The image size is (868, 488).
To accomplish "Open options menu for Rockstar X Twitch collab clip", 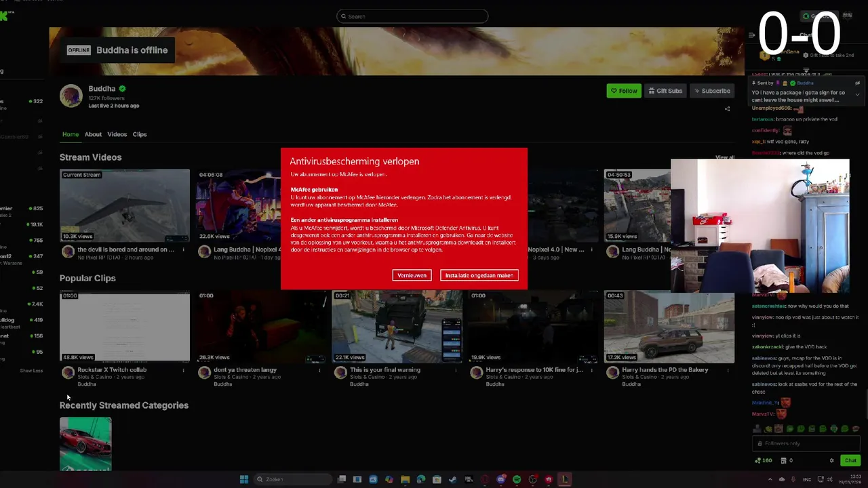I will coord(183,371).
